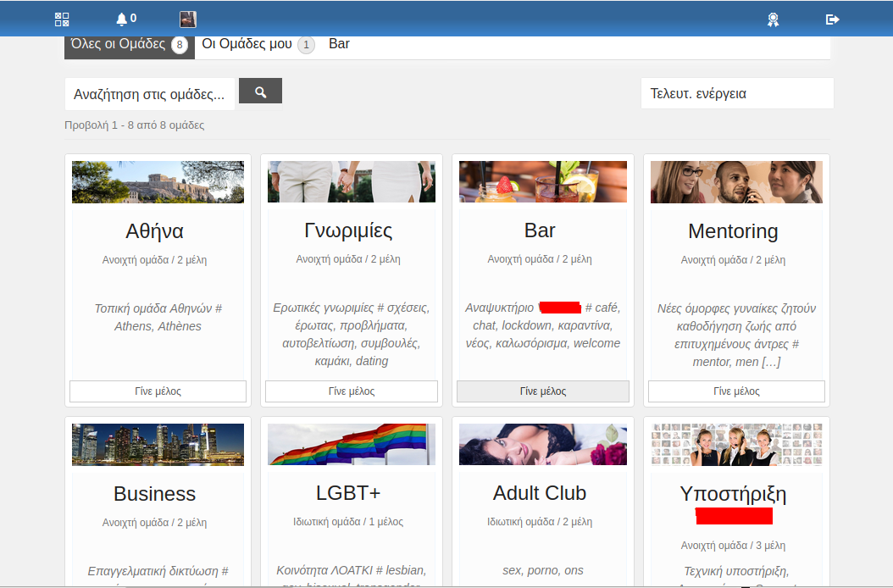
Task: Open the Αθήνα group title link
Action: click(x=154, y=231)
